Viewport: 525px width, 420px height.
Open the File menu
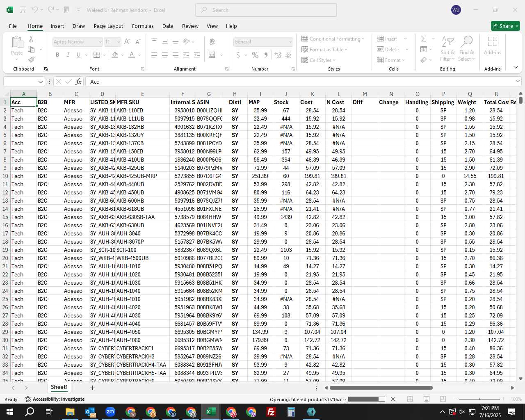[x=13, y=26]
